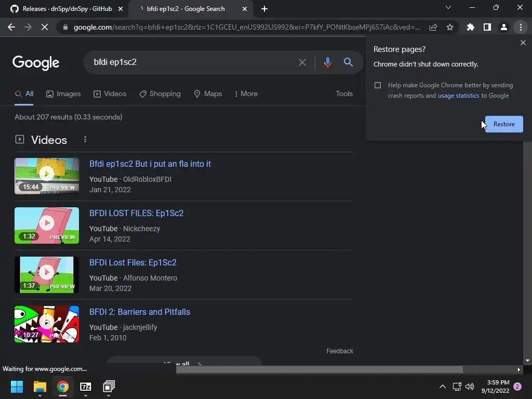This screenshot has height=399, width=532.
Task: Open Chrome side panel icon
Action: coord(487,27)
